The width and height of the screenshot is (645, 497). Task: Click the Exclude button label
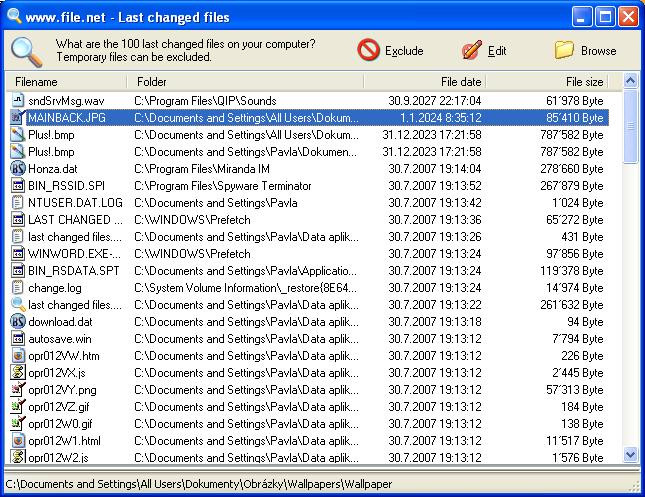404,51
